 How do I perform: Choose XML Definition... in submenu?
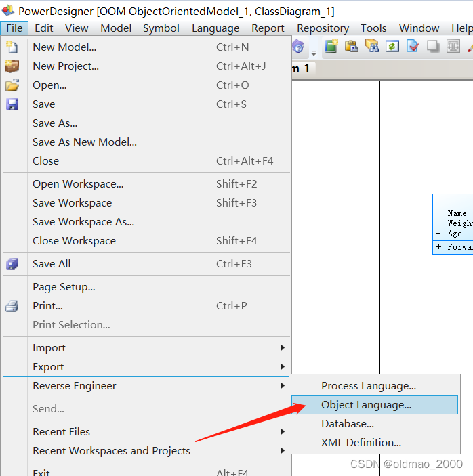coord(375,443)
